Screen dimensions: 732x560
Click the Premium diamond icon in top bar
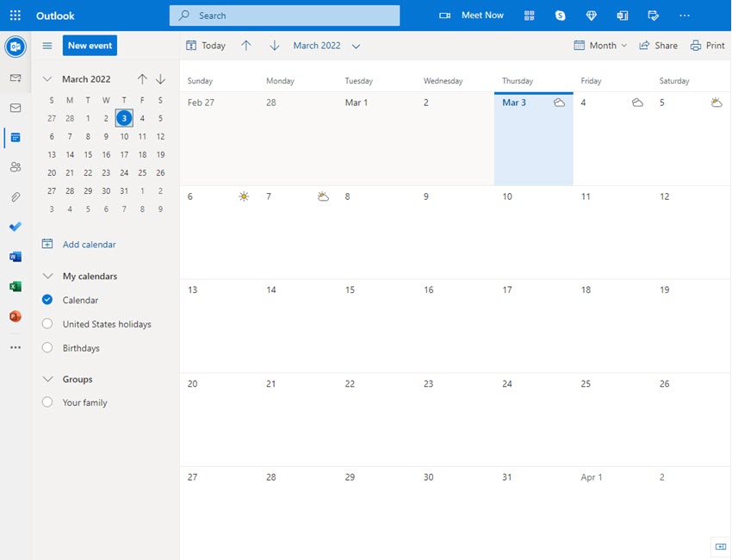point(592,15)
